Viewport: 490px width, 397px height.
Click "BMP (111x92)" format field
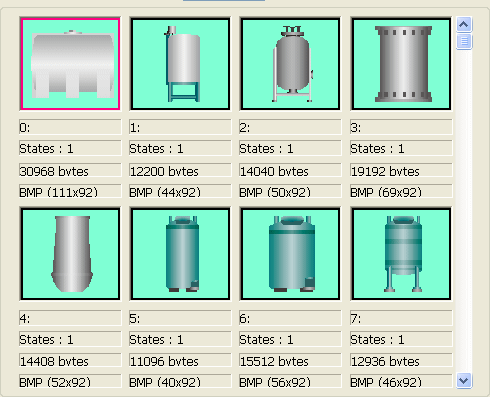70,191
